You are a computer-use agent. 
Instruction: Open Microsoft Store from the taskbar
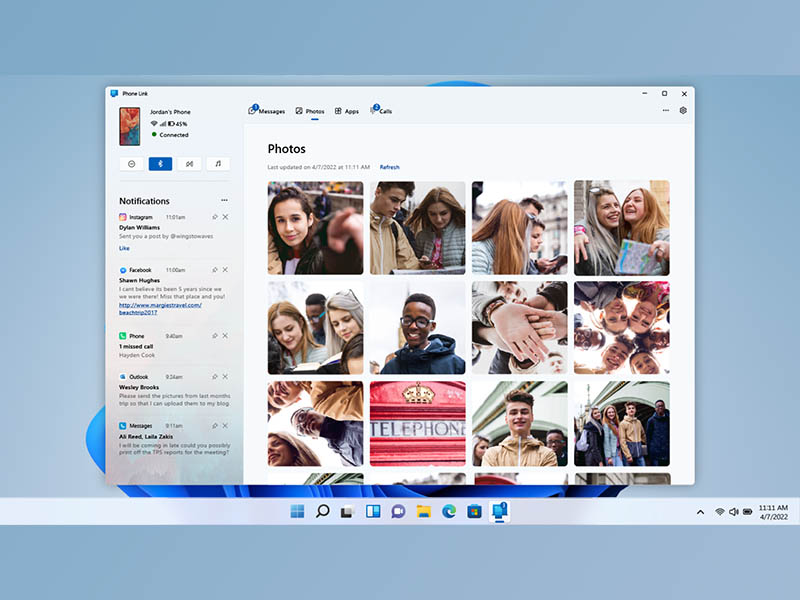474,511
